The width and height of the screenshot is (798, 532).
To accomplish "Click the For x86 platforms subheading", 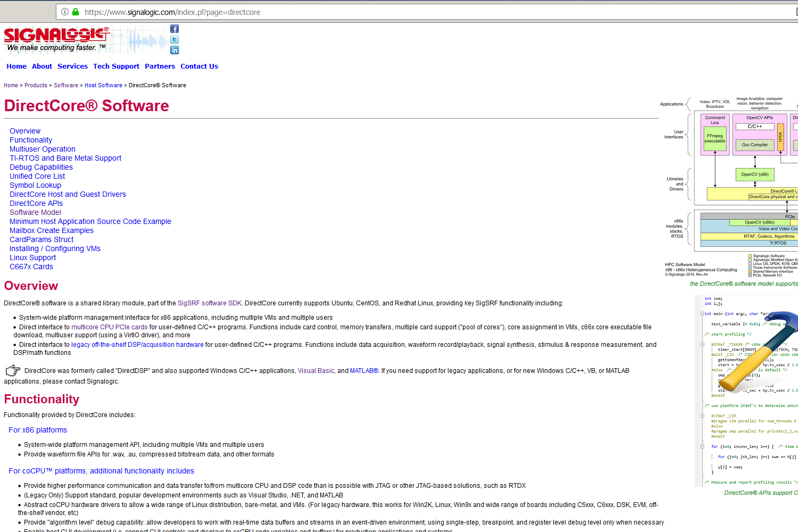I will pyautogui.click(x=38, y=430).
